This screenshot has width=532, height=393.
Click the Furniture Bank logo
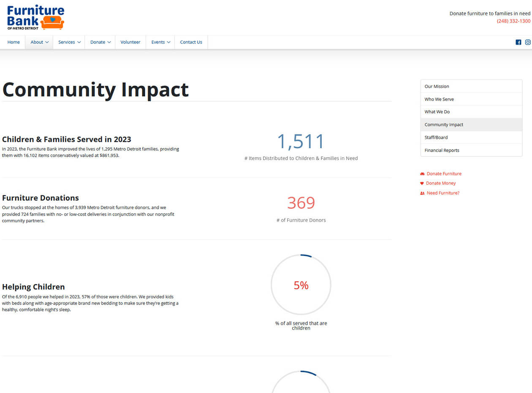[x=35, y=17]
